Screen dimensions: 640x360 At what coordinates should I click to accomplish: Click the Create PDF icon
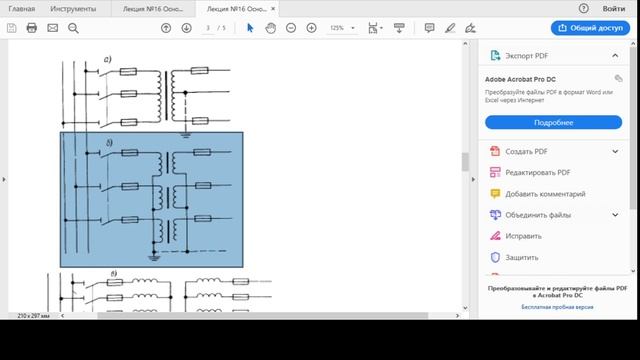pos(495,151)
